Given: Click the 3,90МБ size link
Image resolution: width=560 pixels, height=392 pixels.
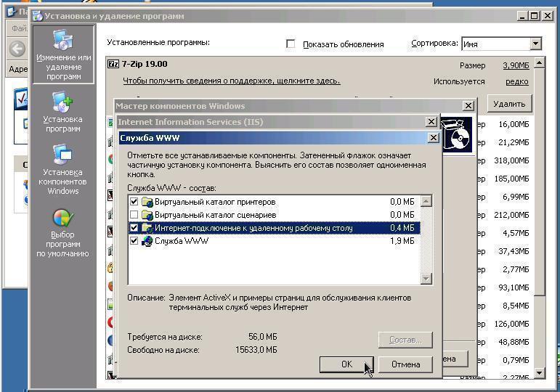Looking at the screenshot, I should click(x=516, y=65).
